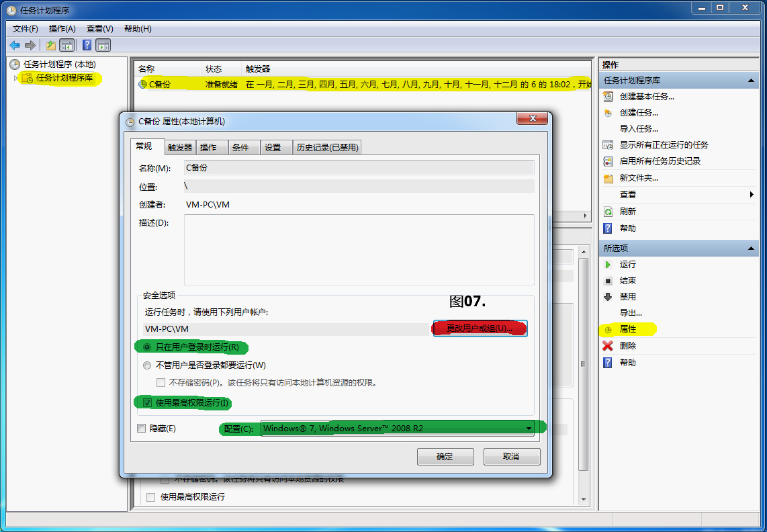
Task: Click Change User or Group (更改用户或组) button
Action: point(480,328)
